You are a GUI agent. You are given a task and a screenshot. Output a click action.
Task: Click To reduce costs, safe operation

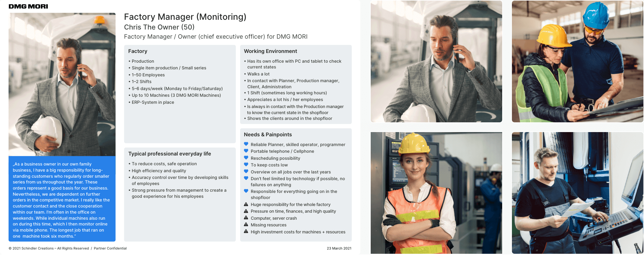tap(163, 164)
